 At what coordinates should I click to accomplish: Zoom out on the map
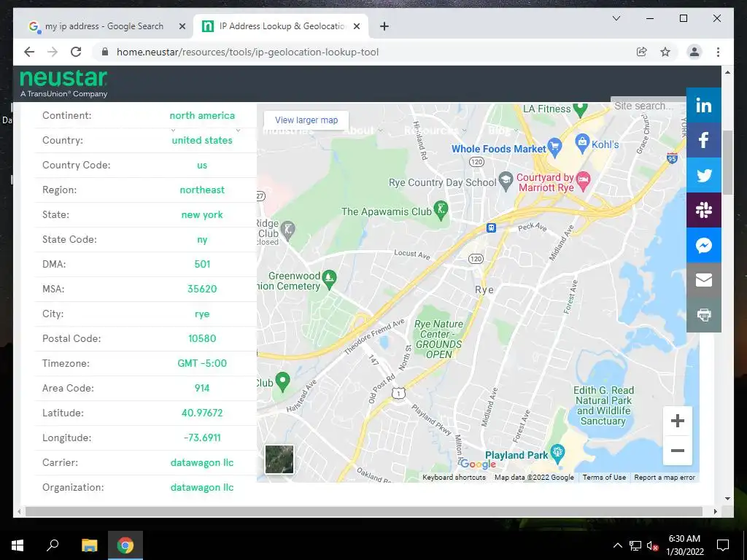678,451
